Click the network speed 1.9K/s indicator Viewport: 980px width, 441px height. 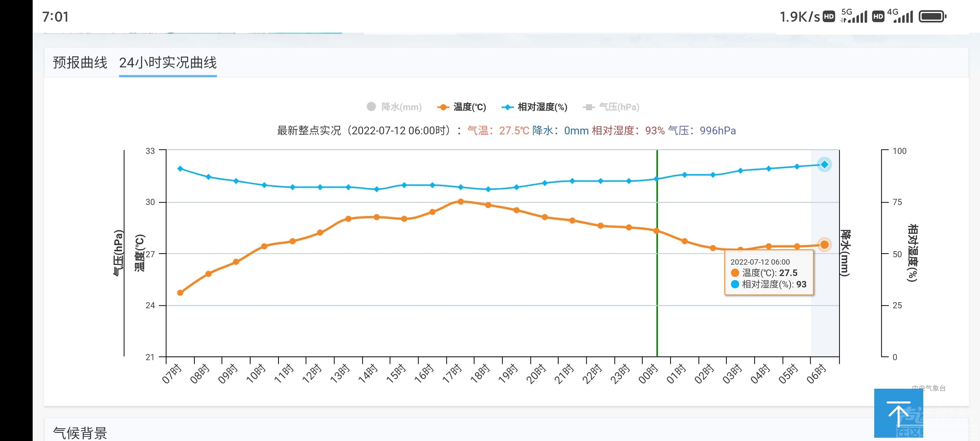[800, 17]
